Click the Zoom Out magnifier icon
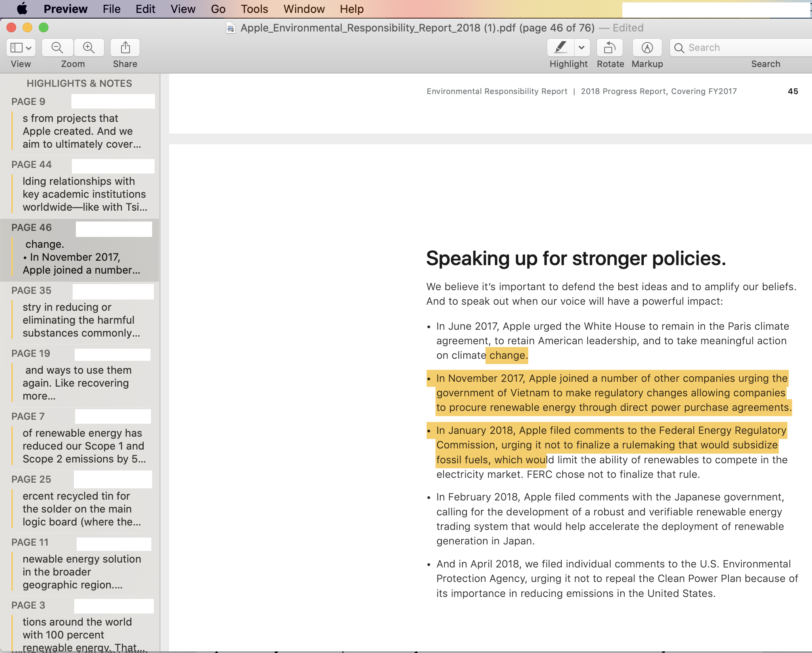Image resolution: width=812 pixels, height=653 pixels. 57,48
